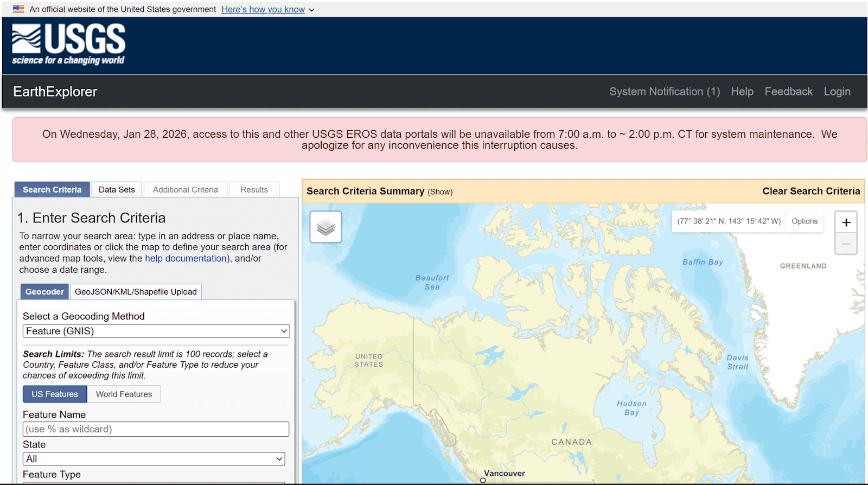868x485 pixels.
Task: Zoom in with the plus button
Action: 846,222
